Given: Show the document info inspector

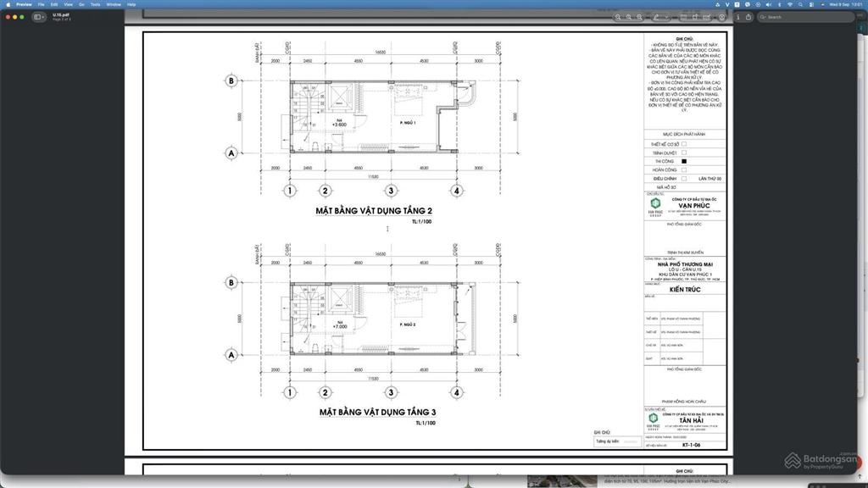Looking at the screenshot, I should point(738,17).
